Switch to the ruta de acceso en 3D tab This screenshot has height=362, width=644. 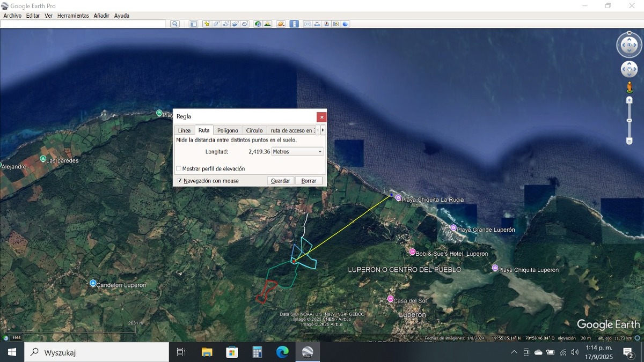(292, 130)
